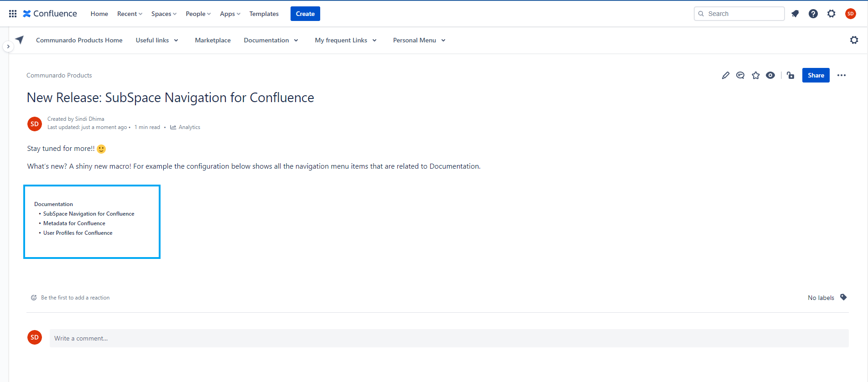
Task: Go to Marketplace navigation item
Action: tap(213, 40)
